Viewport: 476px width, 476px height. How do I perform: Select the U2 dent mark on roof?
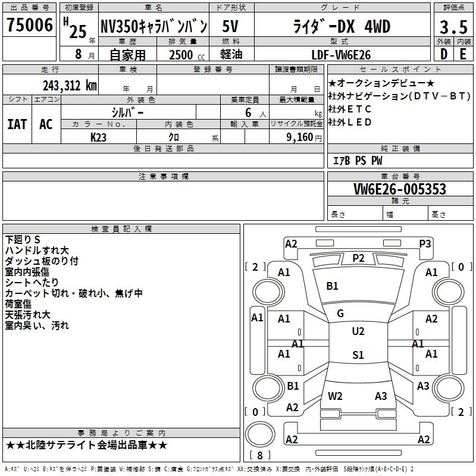pyautogui.click(x=358, y=331)
